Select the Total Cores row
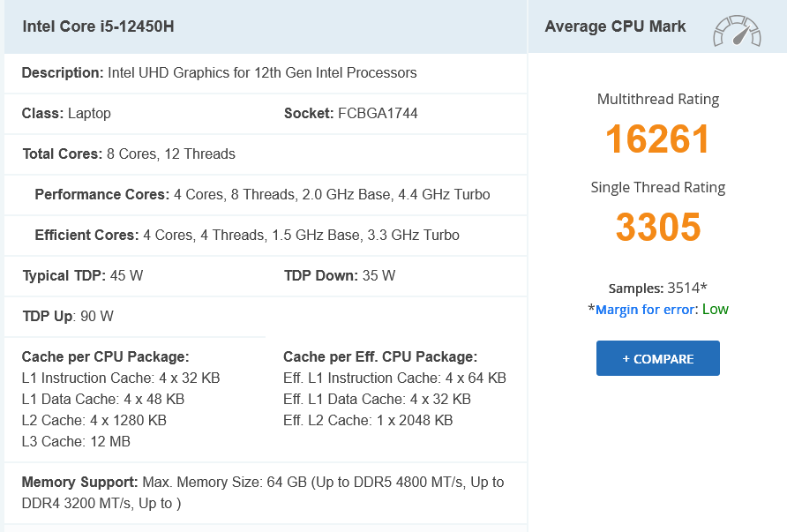Viewport: 787px width, 532px height. pos(129,154)
